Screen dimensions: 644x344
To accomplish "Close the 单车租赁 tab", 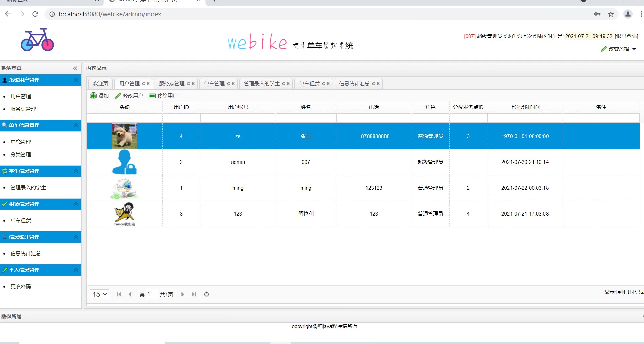I will coord(328,84).
